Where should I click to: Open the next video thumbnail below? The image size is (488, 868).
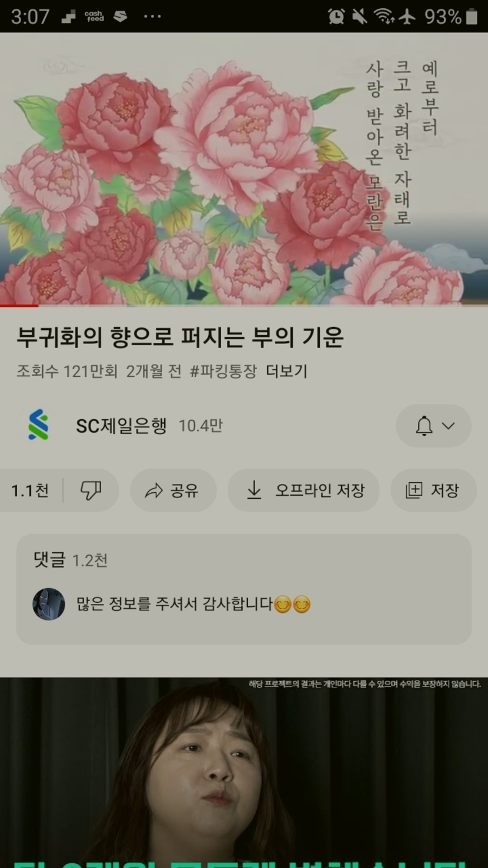(244, 773)
